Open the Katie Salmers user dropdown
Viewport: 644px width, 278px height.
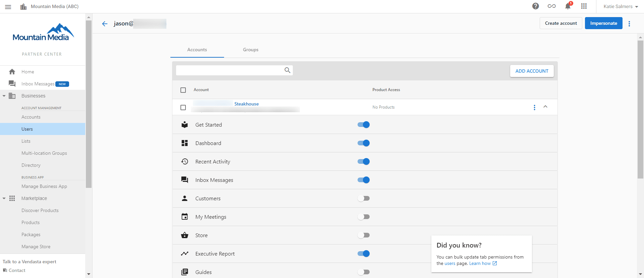click(x=620, y=7)
